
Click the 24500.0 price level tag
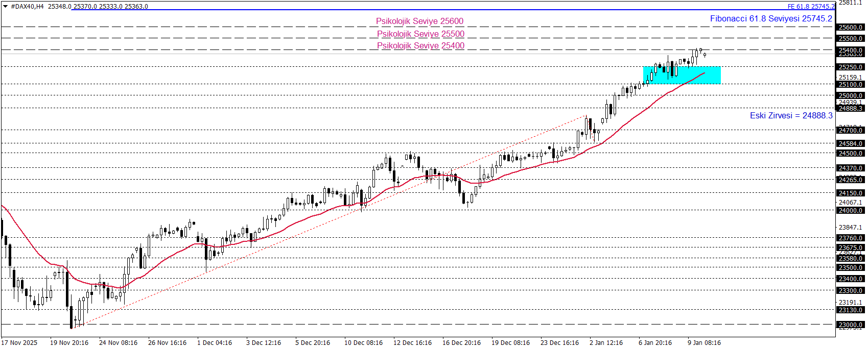coord(851,154)
